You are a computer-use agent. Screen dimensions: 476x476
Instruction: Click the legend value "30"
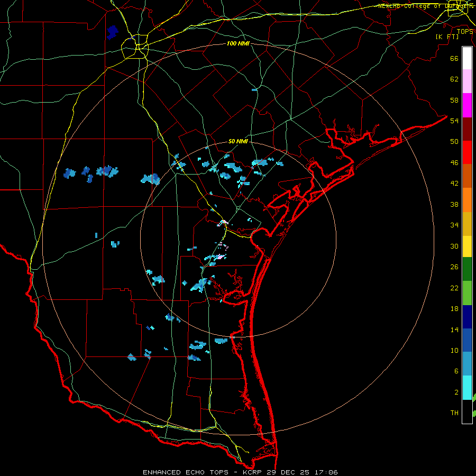tap(454, 246)
